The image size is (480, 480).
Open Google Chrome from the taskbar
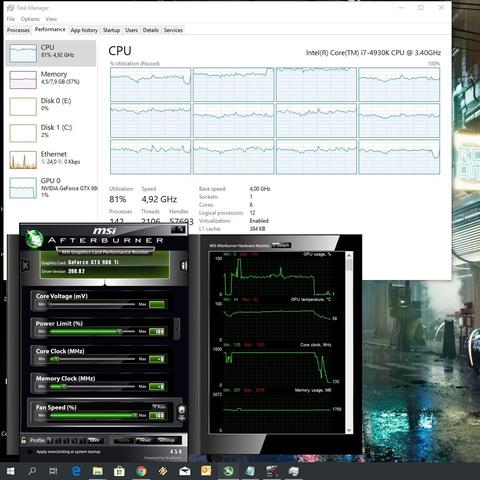141,471
